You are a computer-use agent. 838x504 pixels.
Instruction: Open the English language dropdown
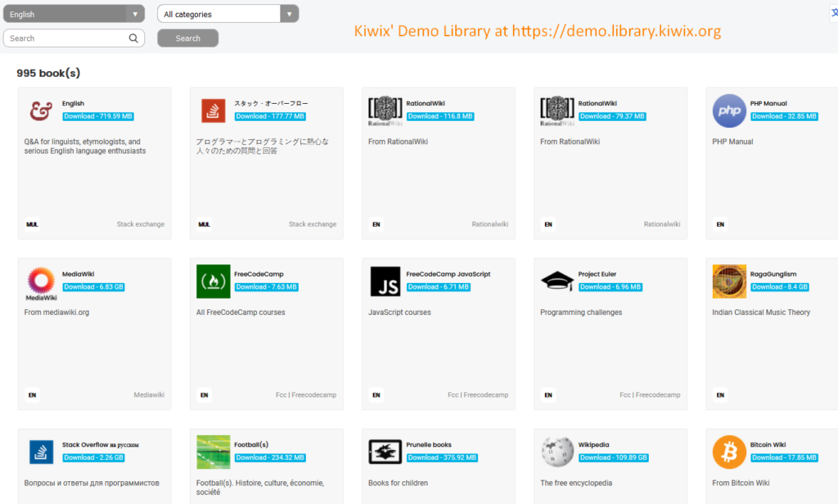[x=74, y=14]
